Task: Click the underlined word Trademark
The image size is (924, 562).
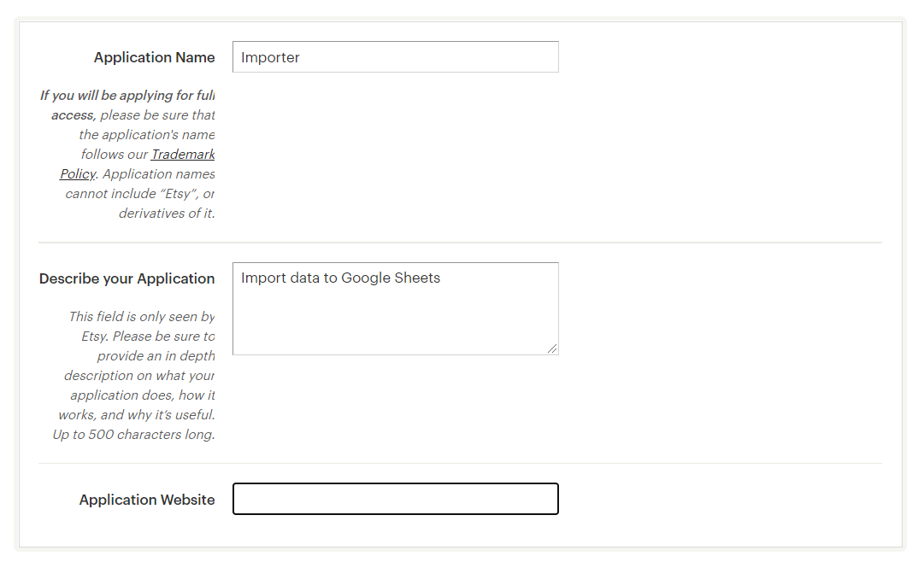Action: [x=182, y=154]
